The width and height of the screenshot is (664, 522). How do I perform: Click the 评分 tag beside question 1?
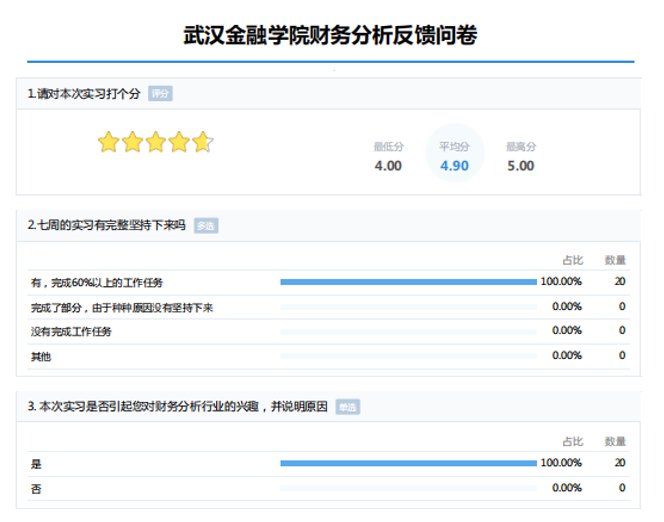coord(160,94)
